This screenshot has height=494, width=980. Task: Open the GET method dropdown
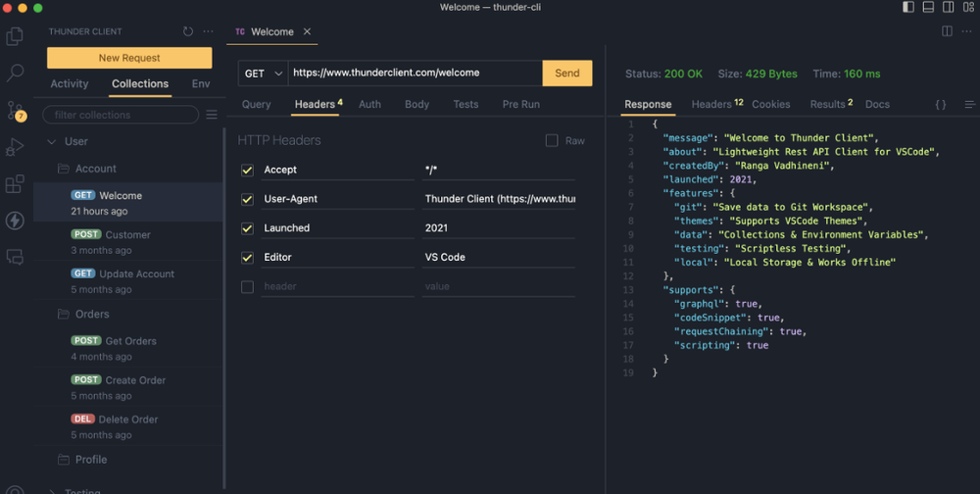[x=263, y=74]
